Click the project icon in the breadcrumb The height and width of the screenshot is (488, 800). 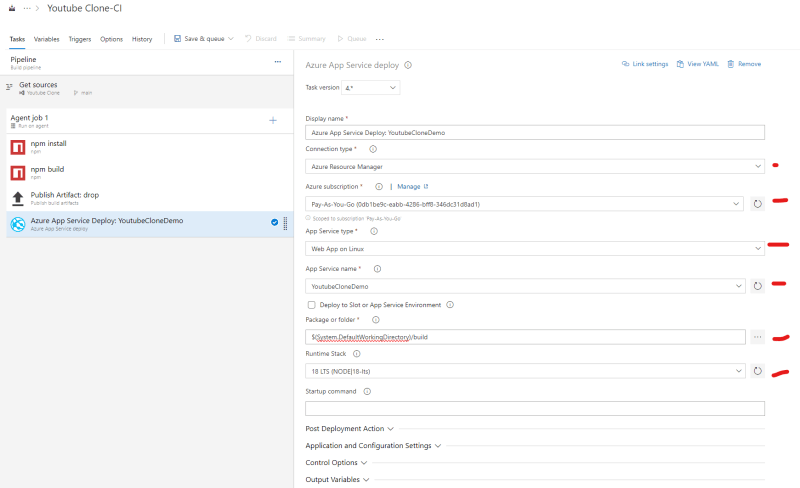click(x=12, y=8)
